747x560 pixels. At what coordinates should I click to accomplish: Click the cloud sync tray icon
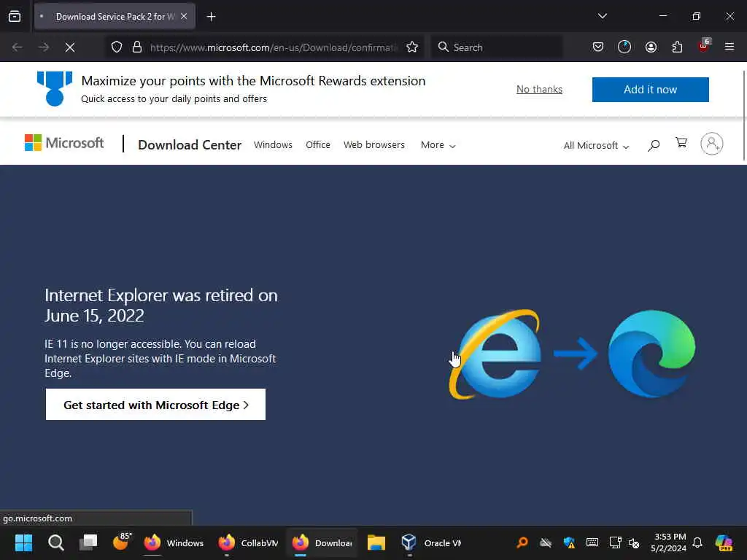click(546, 542)
